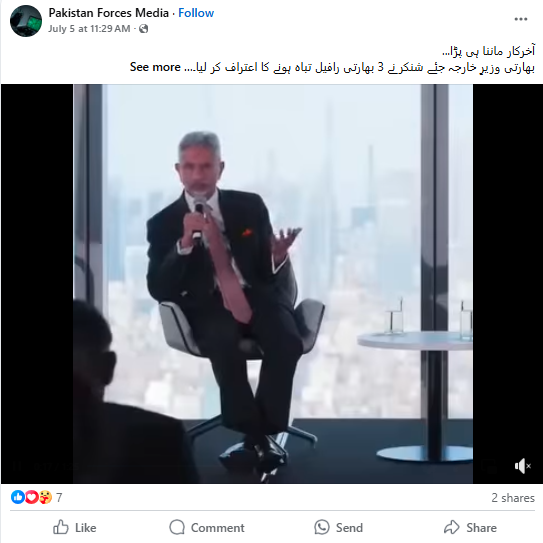The image size is (543, 543).
Task: View the 2 shares list
Action: 513,498
